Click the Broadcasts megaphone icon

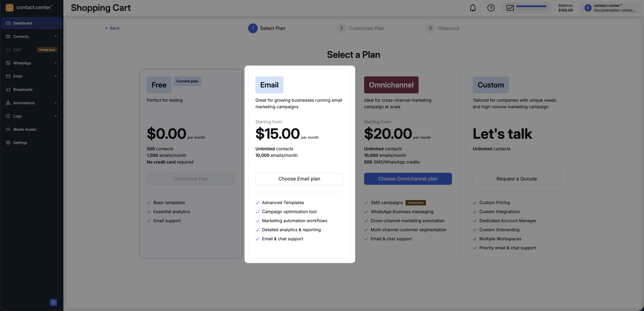tap(8, 89)
